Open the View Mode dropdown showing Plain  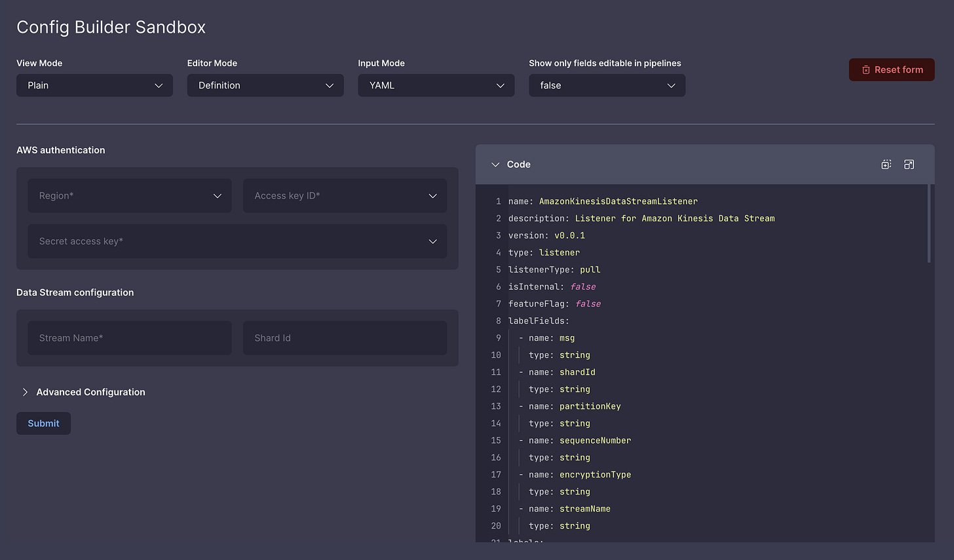point(94,85)
